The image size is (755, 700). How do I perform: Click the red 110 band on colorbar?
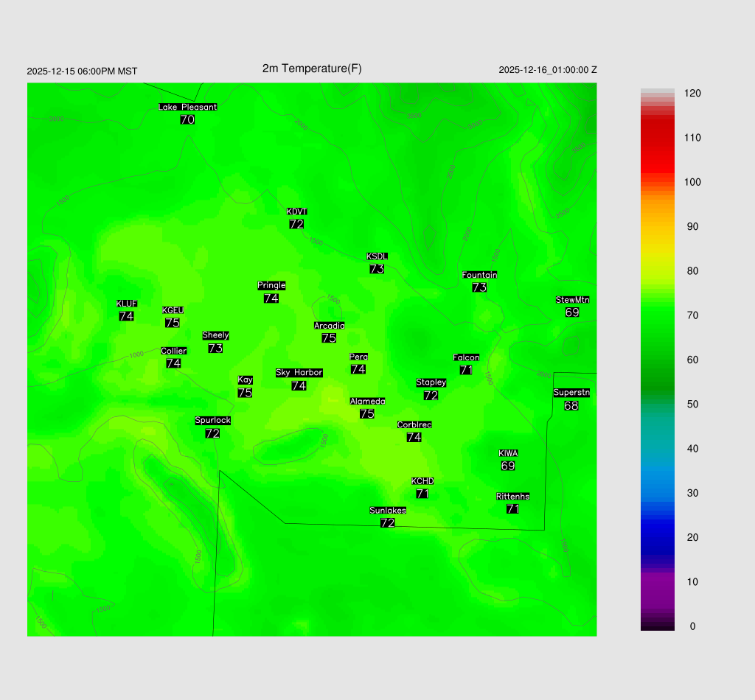(x=657, y=138)
